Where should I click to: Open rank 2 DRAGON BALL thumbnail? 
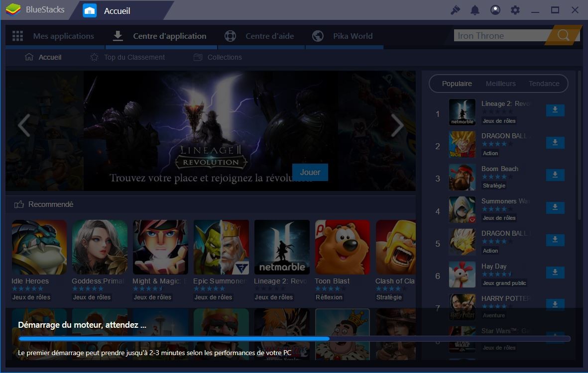point(462,145)
